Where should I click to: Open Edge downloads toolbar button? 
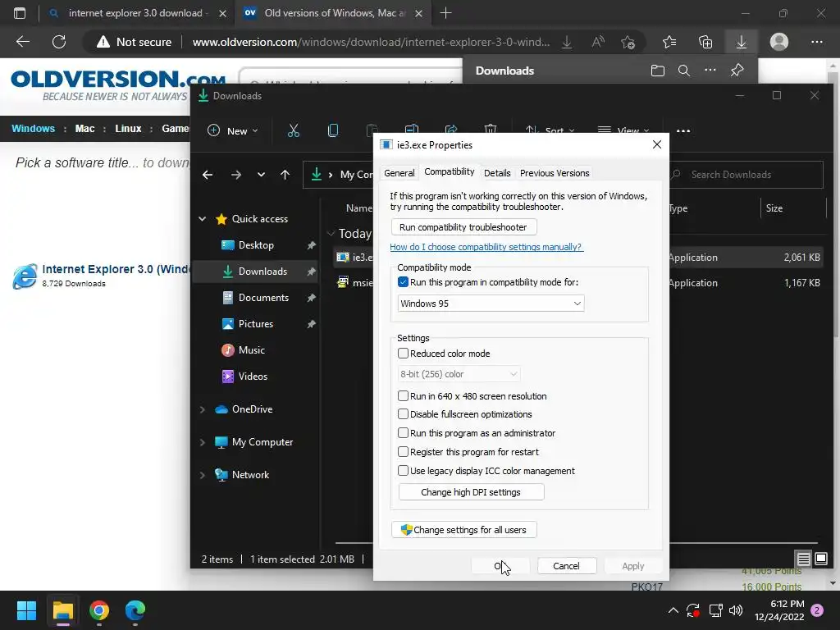click(x=742, y=42)
